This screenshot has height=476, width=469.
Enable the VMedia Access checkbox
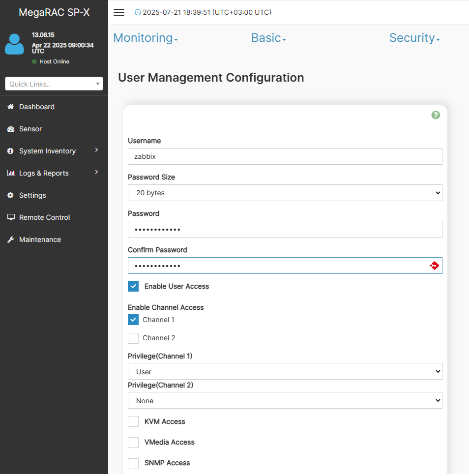(133, 442)
